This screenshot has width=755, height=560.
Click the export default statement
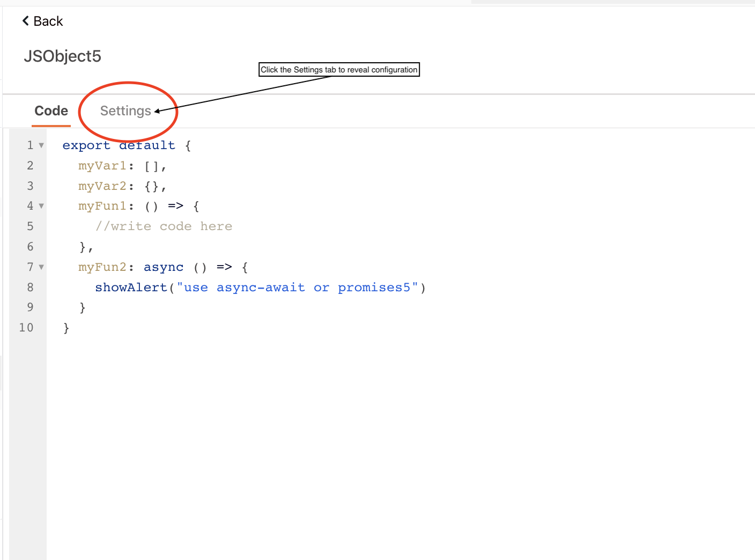pyautogui.click(x=117, y=145)
